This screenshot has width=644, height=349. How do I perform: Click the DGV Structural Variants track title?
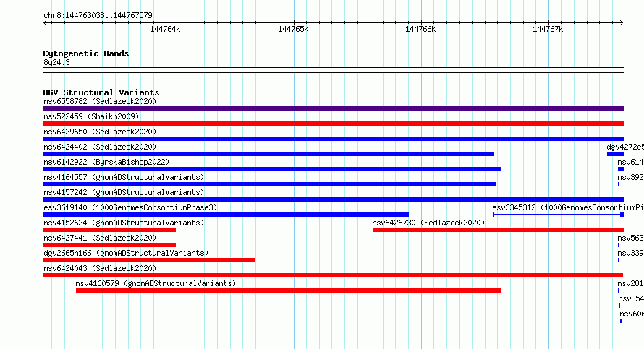(x=101, y=92)
